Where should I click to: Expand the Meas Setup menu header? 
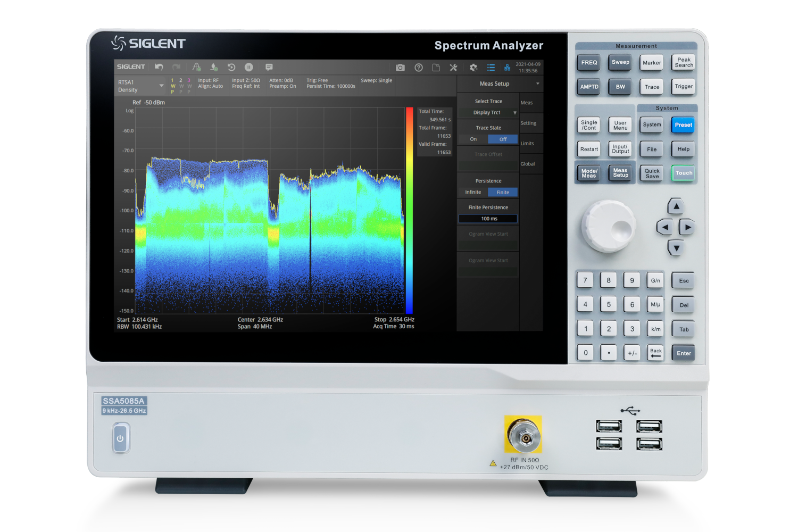[x=500, y=84]
